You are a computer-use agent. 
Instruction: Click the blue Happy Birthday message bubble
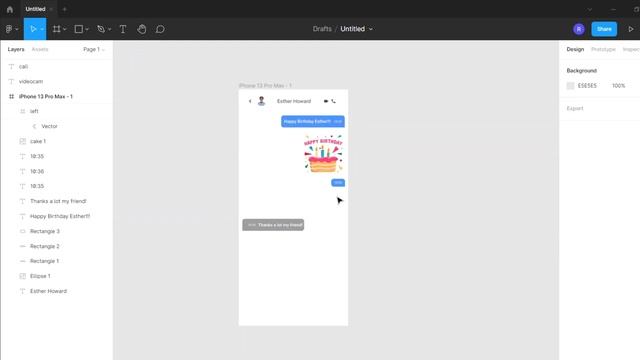click(313, 122)
